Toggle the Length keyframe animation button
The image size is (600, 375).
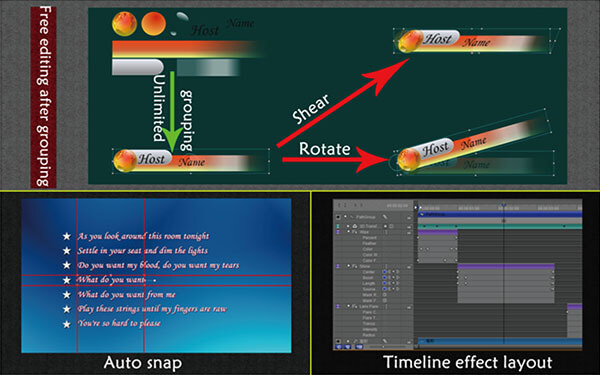pyautogui.click(x=385, y=283)
